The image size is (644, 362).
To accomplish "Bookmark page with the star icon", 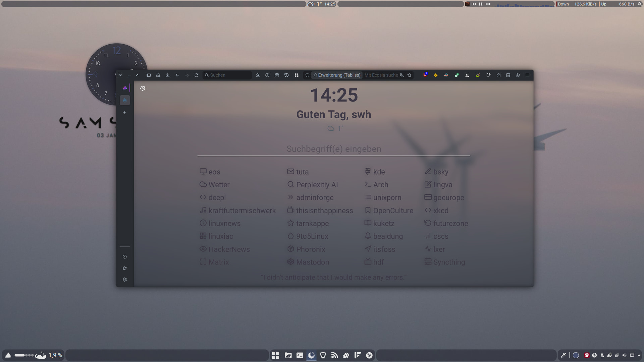I will pyautogui.click(x=409, y=75).
